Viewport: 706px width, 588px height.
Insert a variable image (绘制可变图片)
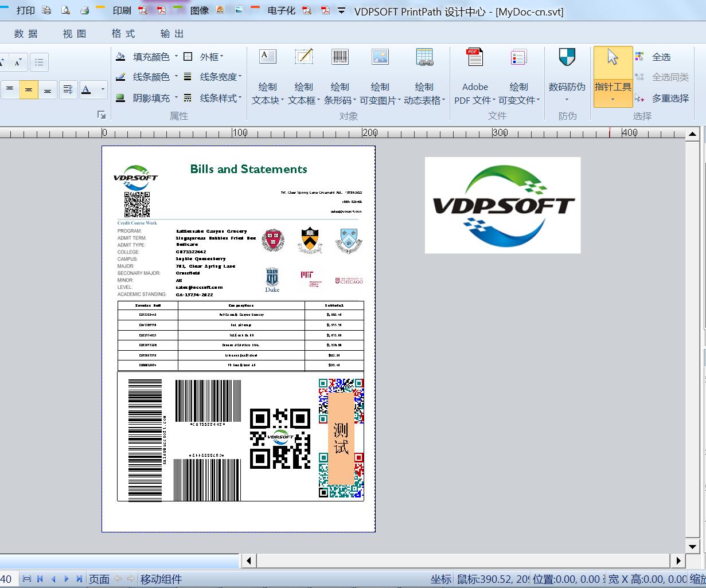pos(380,57)
